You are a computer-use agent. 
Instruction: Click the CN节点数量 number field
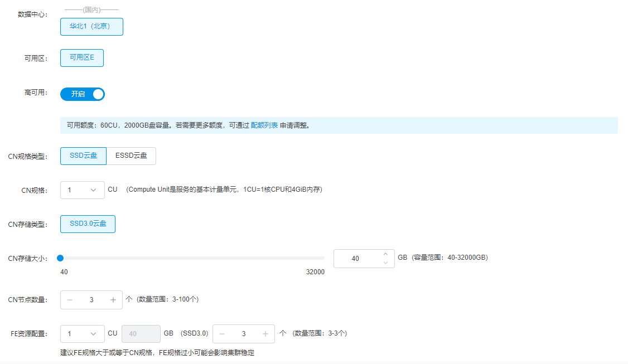91,300
